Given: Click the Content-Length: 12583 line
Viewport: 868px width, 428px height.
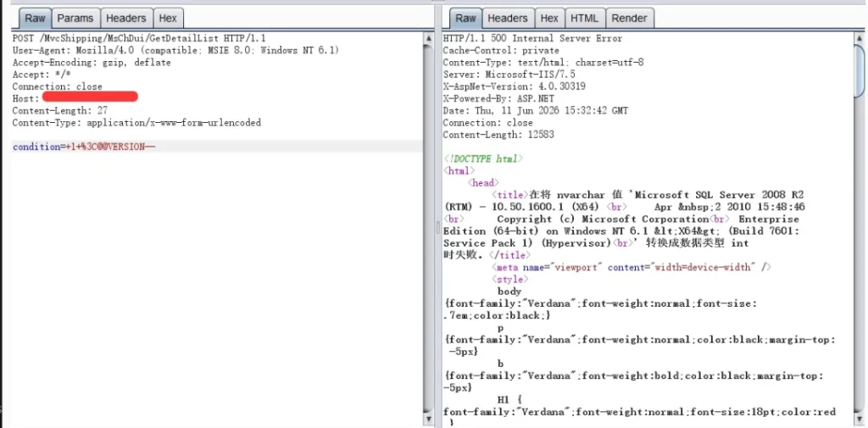Looking at the screenshot, I should coord(498,135).
